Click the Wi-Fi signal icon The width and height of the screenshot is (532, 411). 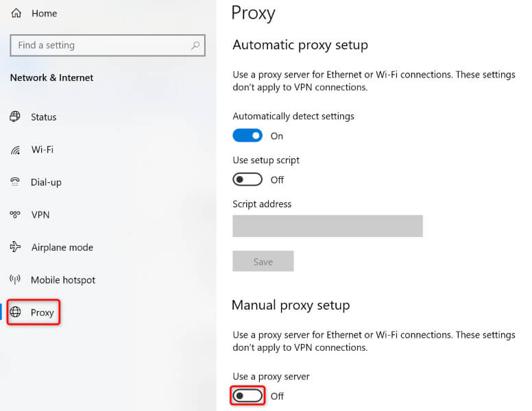tap(15, 149)
